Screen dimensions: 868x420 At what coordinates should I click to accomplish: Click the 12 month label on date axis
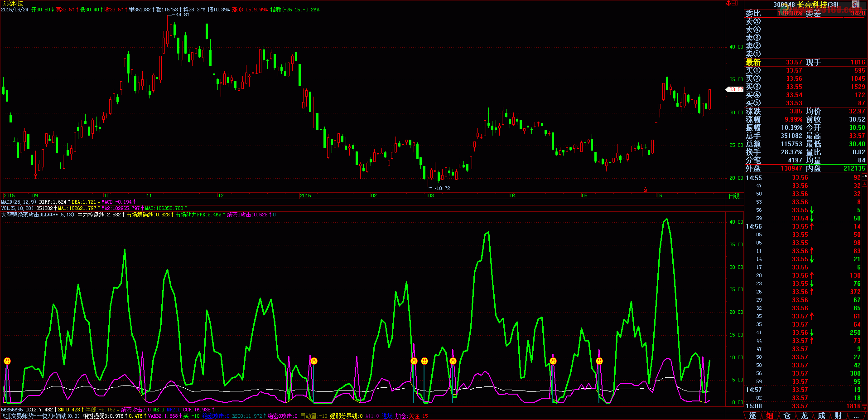221,196
